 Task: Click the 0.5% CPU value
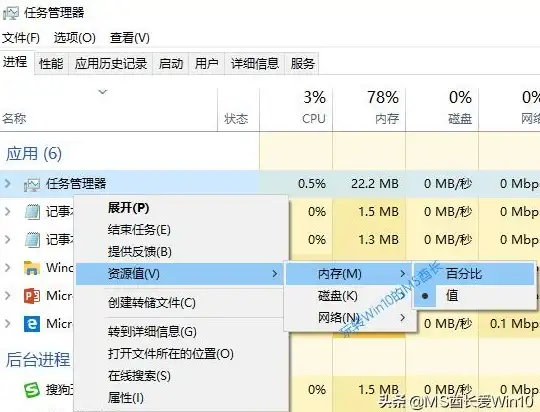pos(312,184)
